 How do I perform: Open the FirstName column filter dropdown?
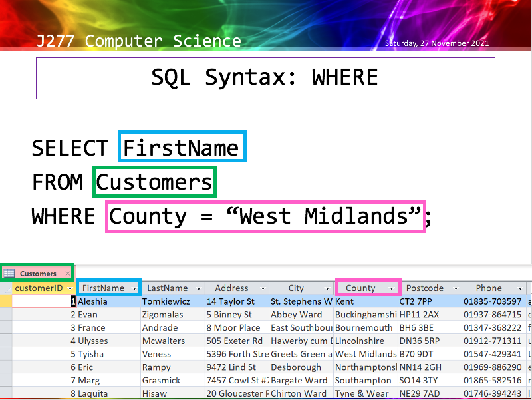coord(134,288)
